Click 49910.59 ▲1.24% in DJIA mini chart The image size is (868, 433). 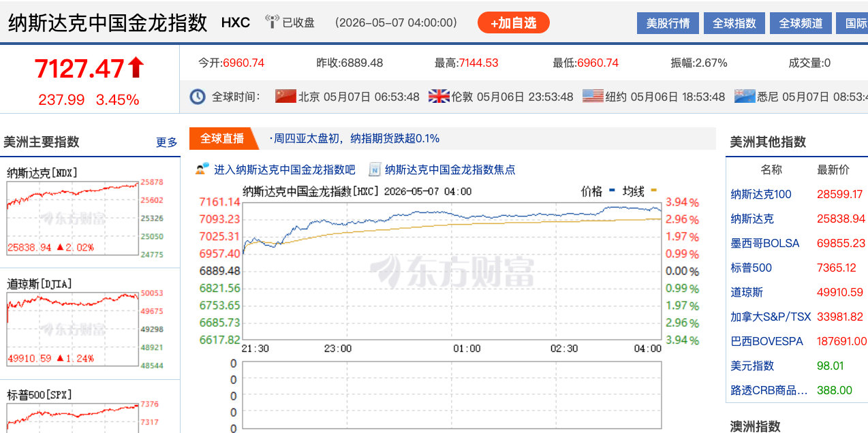50,358
